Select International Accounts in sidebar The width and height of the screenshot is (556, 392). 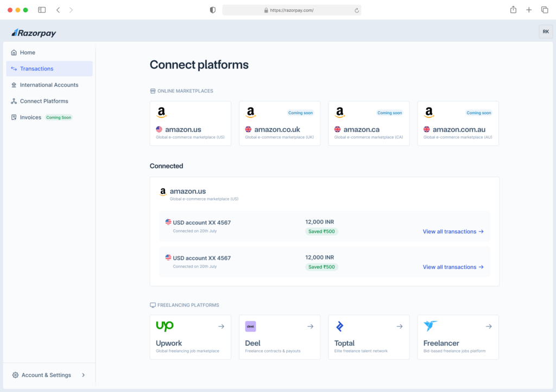(x=49, y=85)
